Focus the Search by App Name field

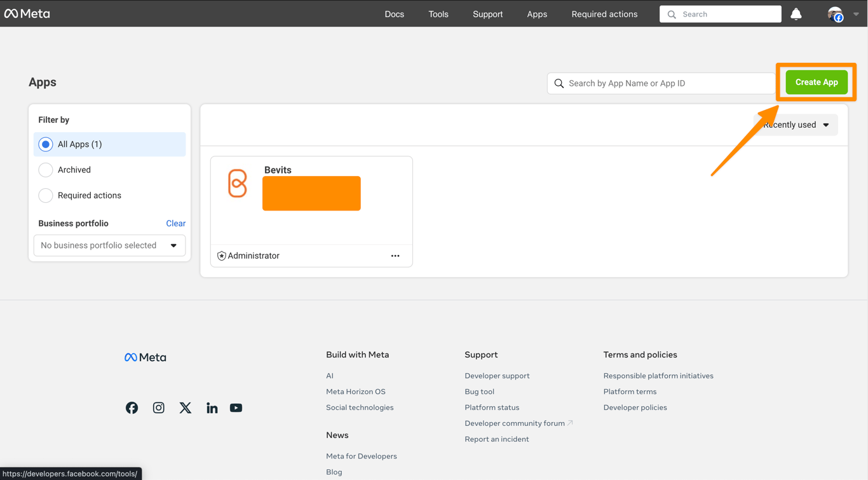coord(661,83)
